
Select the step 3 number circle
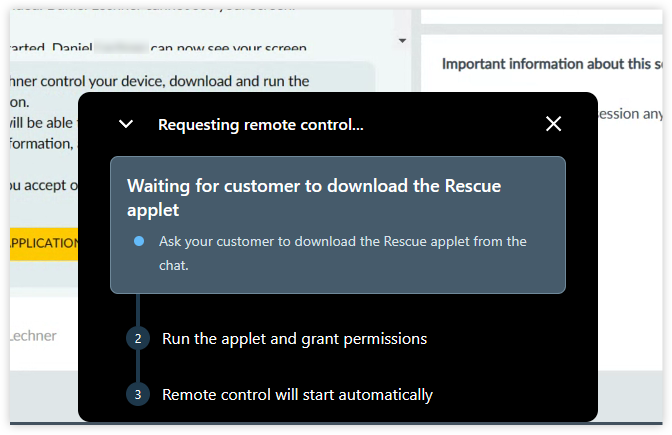(138, 394)
